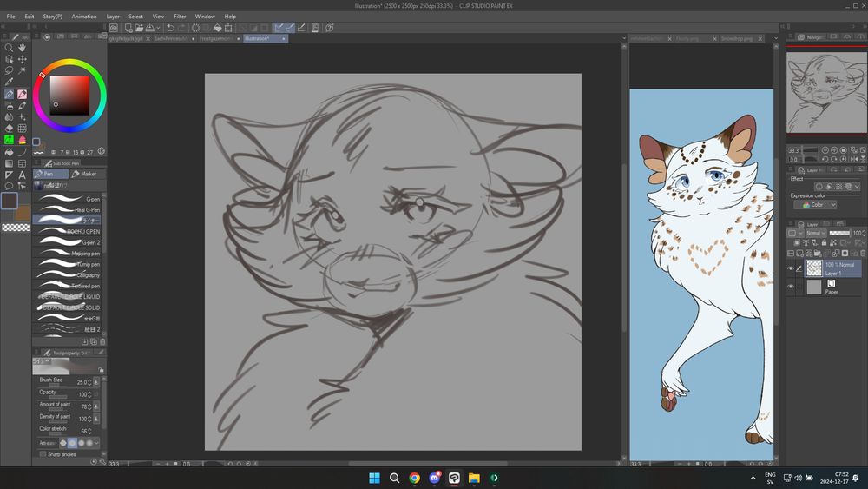Toggle visibility of the Paper layer

pos(791,287)
